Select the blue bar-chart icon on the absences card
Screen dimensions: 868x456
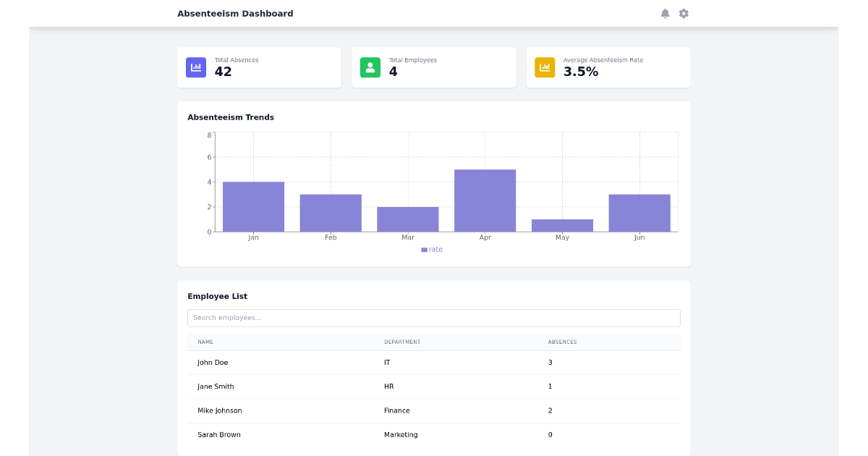tap(195, 67)
